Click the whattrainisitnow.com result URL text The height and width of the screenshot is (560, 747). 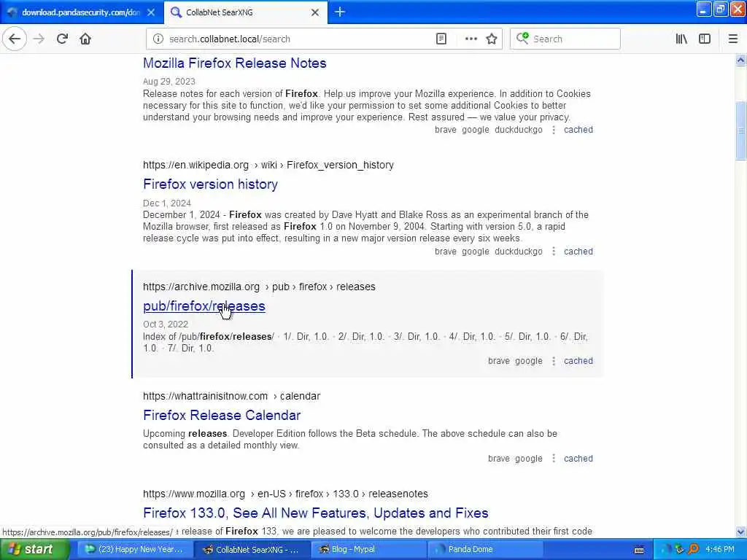(231, 396)
